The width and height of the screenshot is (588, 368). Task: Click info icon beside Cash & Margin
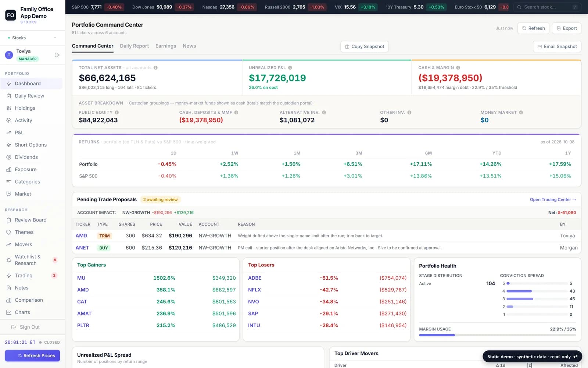458,68
